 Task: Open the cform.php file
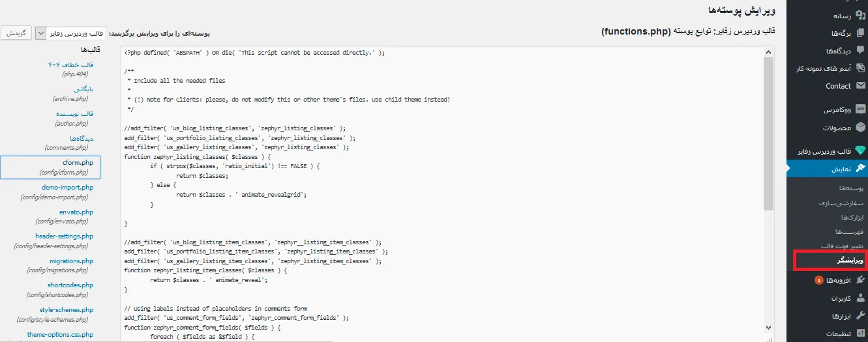pyautogui.click(x=78, y=162)
